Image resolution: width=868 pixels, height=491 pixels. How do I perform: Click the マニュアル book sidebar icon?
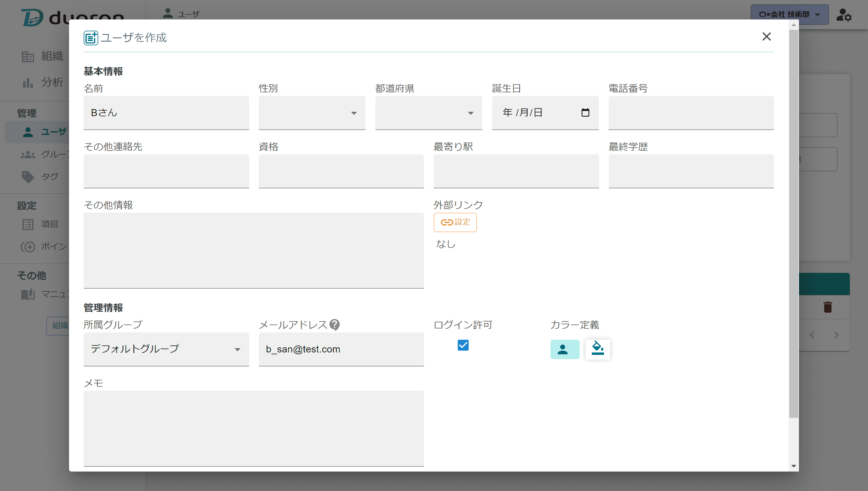[x=28, y=294]
